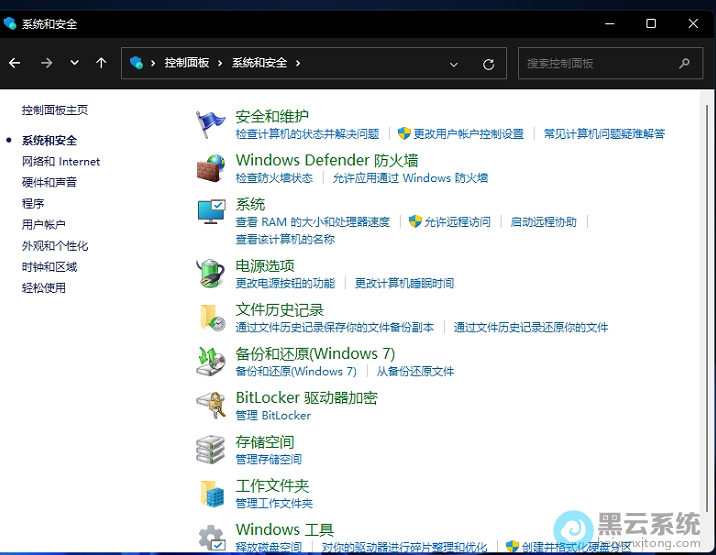Open the Storage Spaces drives icon
The height and width of the screenshot is (555, 716).
(x=211, y=449)
